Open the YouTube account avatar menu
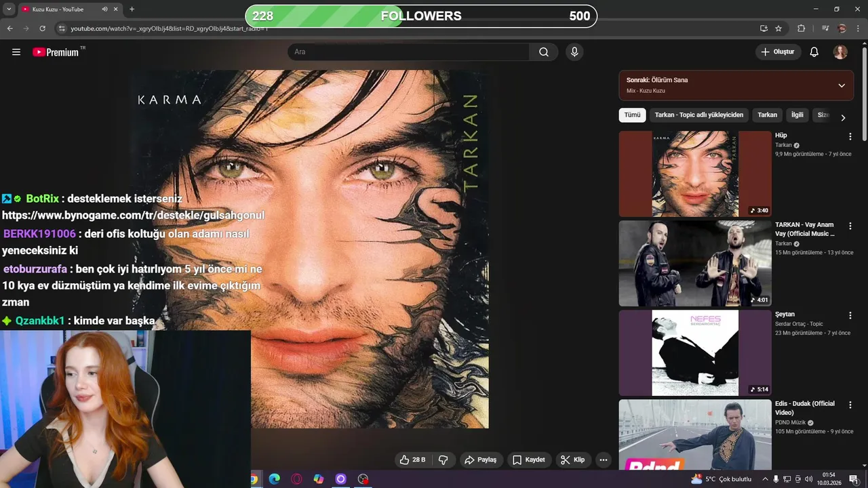This screenshot has width=868, height=488. [x=840, y=52]
